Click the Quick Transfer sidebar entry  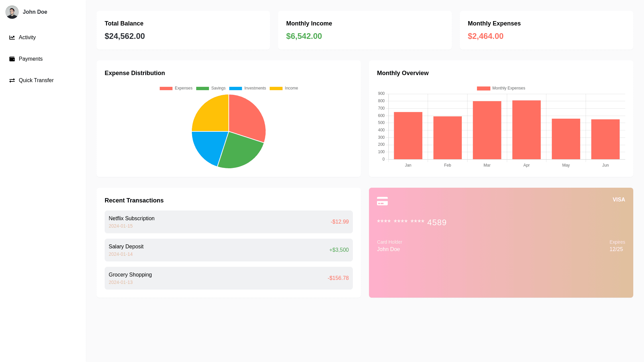[x=36, y=80]
